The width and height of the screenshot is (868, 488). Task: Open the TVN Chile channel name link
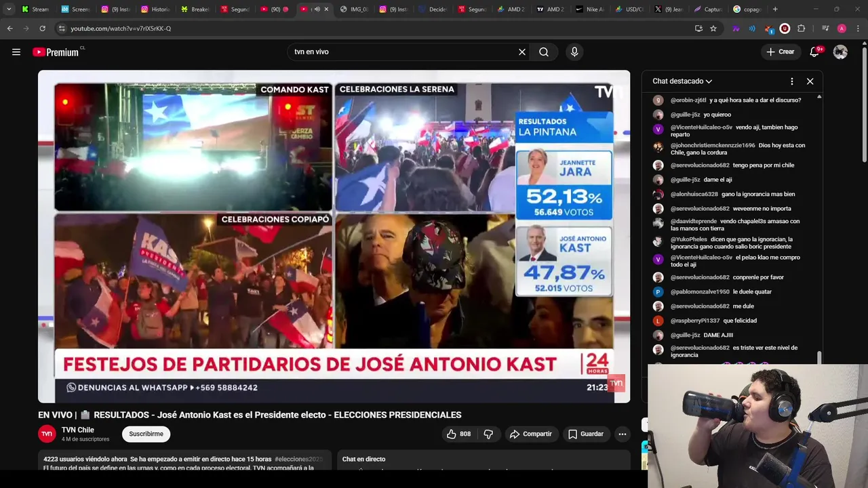tap(78, 430)
